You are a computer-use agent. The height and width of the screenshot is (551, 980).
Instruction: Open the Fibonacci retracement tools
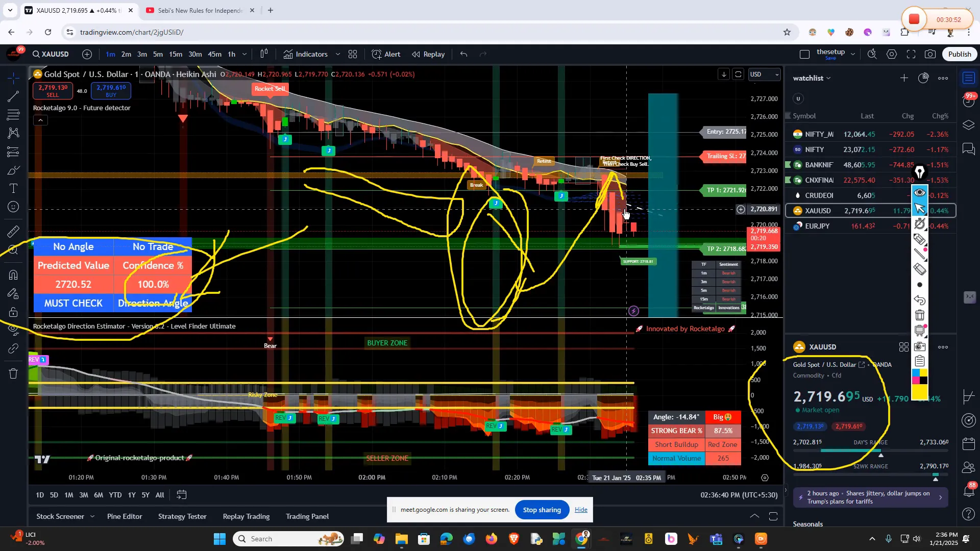tap(14, 115)
